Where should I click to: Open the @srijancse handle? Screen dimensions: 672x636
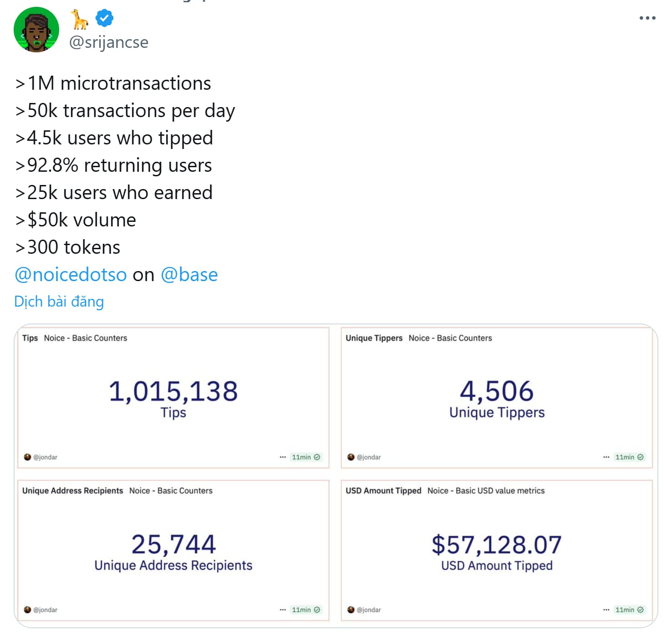click(109, 42)
